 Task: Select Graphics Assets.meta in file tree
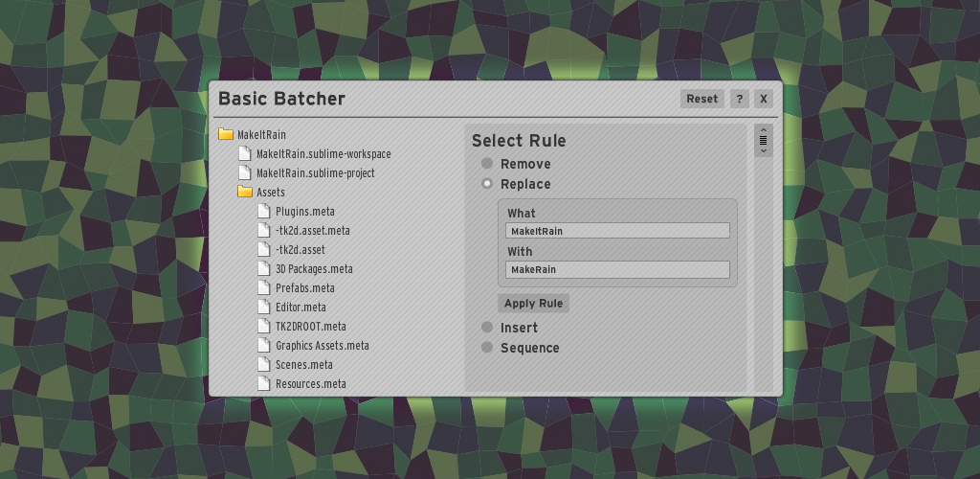coord(322,345)
